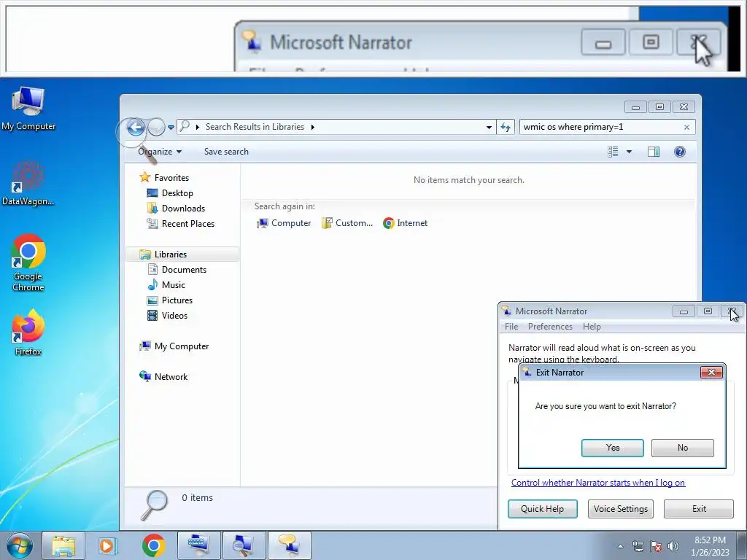This screenshot has height=560, width=747.
Task: Open volume tray icon
Action: tap(673, 546)
